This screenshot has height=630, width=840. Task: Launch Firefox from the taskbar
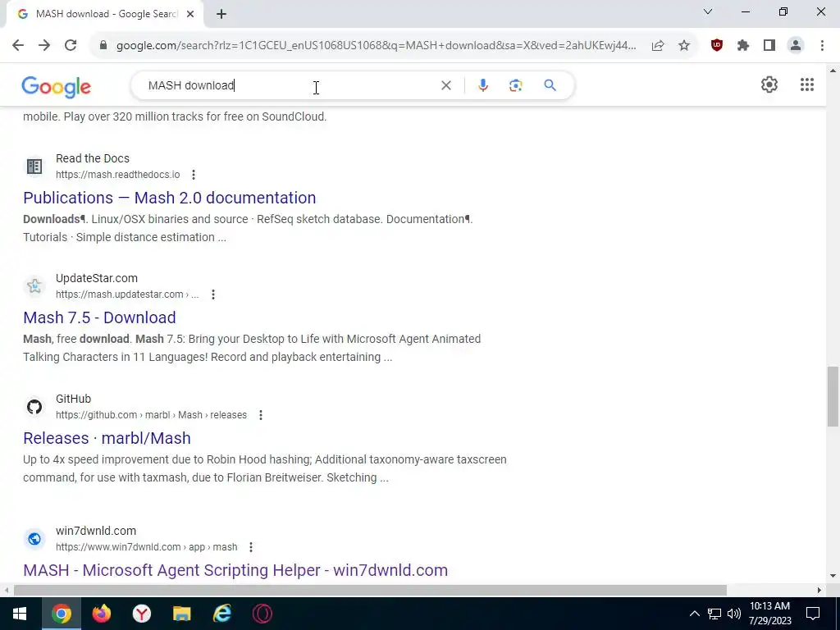(101, 614)
